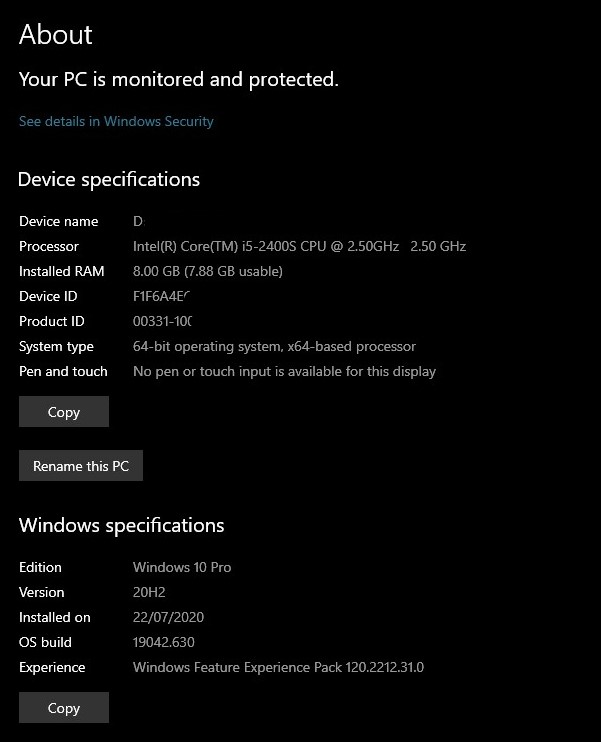Click the no pen or touch input text

point(284,371)
